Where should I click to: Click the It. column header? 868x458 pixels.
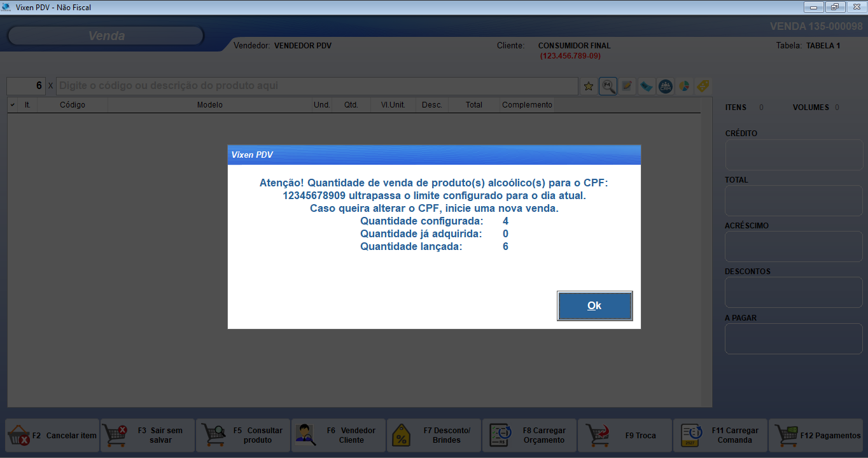click(x=28, y=105)
